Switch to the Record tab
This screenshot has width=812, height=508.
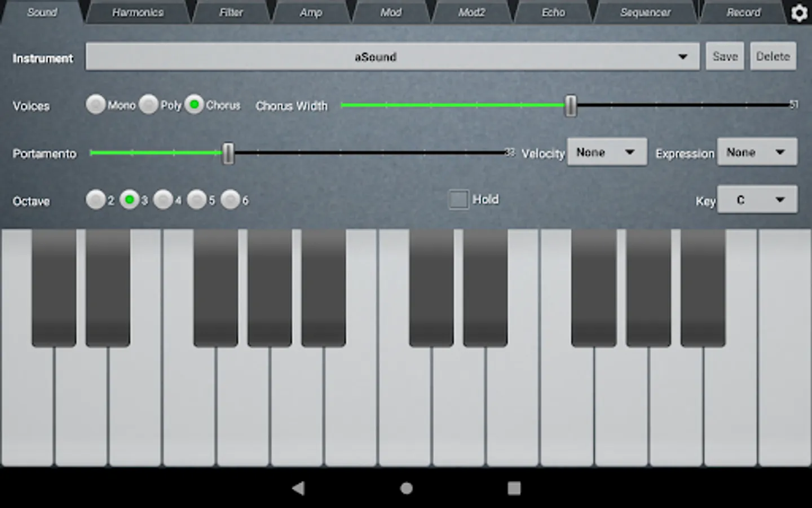click(743, 12)
